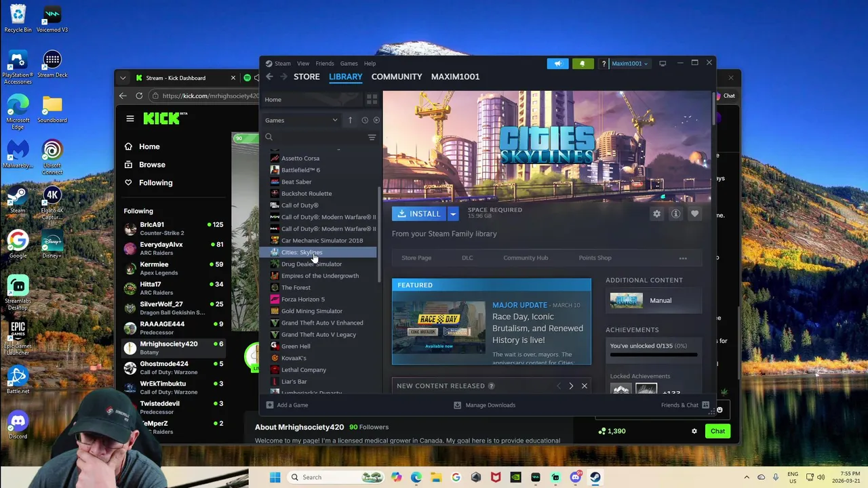Image resolution: width=868 pixels, height=488 pixels.
Task: Open Windows Start menu
Action: point(275,477)
